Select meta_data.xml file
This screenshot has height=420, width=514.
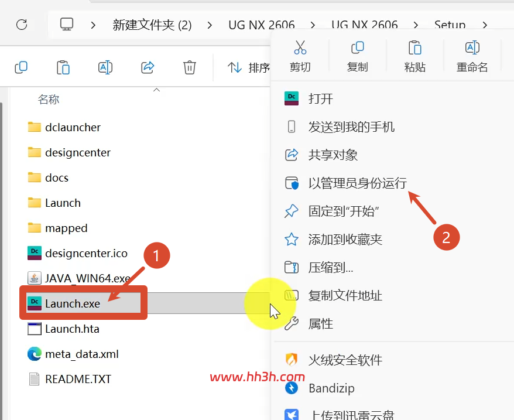tap(73, 354)
